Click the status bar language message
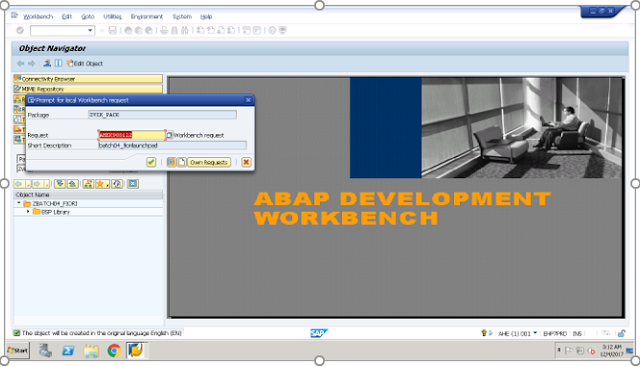The image size is (640, 367). point(102,333)
